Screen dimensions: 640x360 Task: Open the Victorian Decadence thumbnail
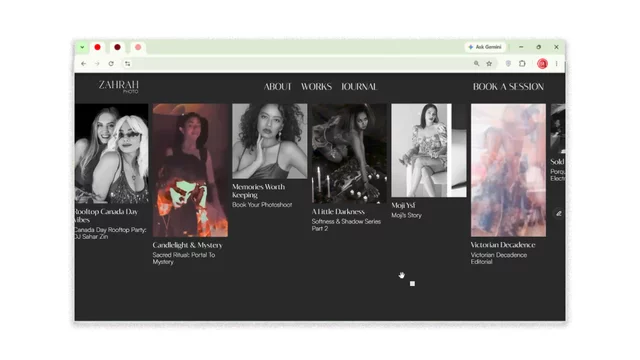click(x=508, y=170)
